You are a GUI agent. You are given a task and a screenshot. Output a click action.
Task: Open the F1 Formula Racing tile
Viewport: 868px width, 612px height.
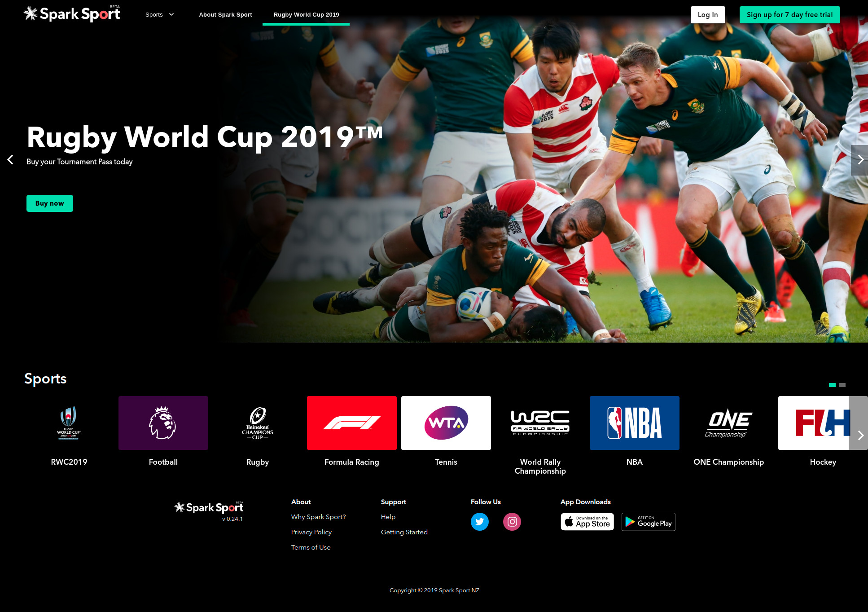pyautogui.click(x=352, y=423)
